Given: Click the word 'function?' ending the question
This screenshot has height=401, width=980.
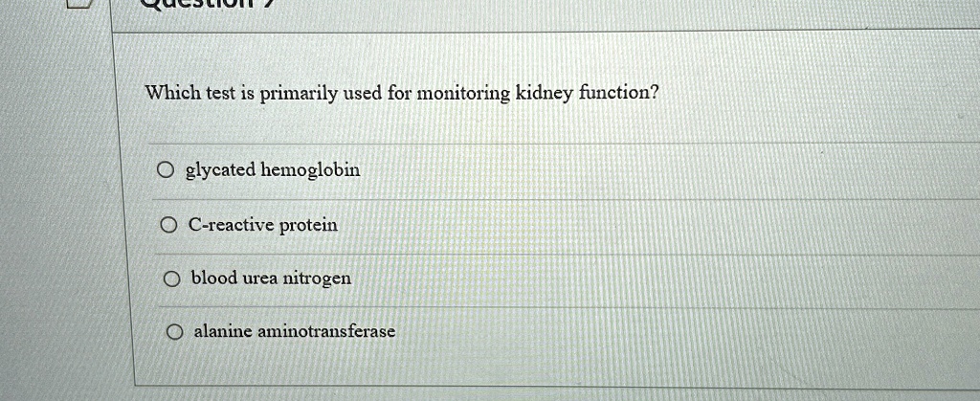Looking at the screenshot, I should click(619, 94).
